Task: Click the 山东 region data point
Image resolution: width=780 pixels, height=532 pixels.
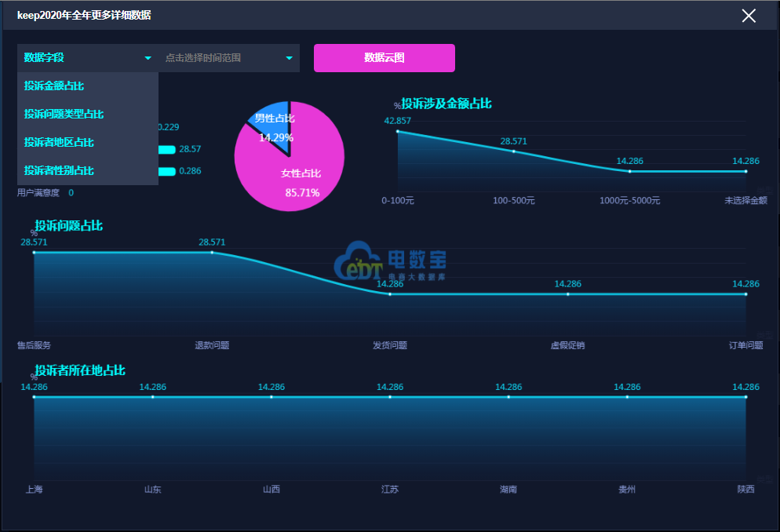Action: [153, 397]
